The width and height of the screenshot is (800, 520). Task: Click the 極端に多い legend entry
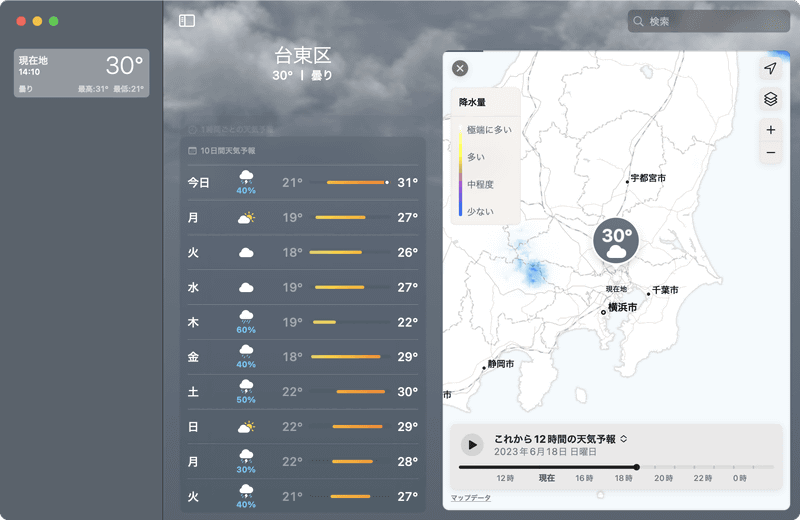(x=489, y=130)
